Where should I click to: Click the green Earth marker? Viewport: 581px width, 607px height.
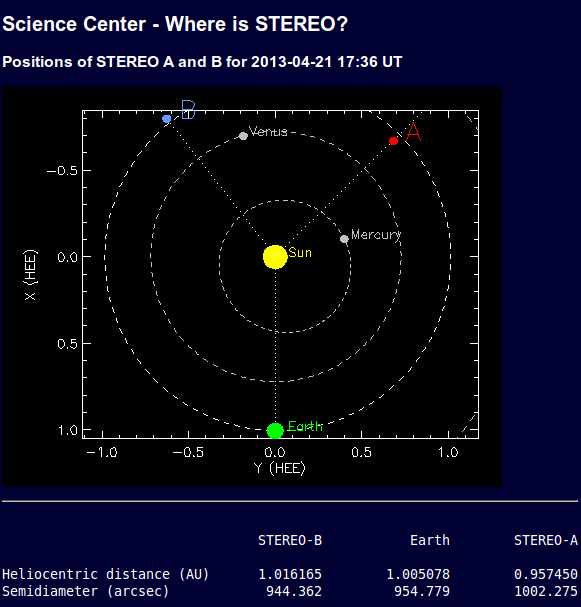(275, 430)
